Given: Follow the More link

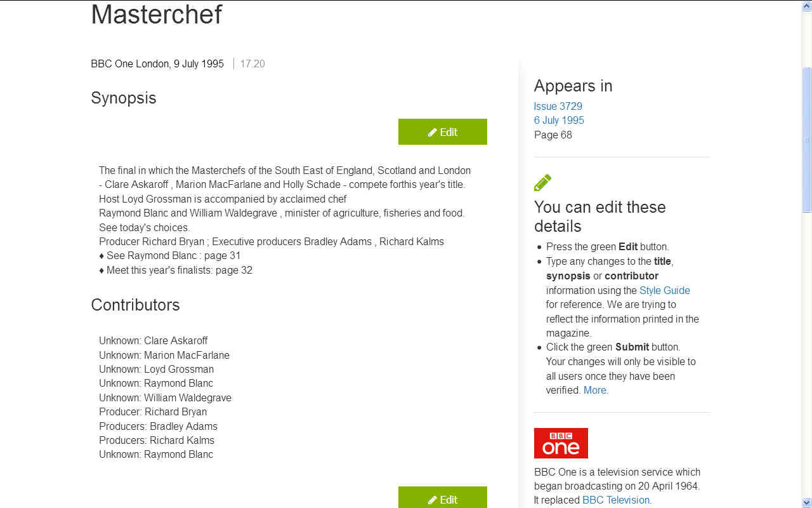Looking at the screenshot, I should point(594,390).
